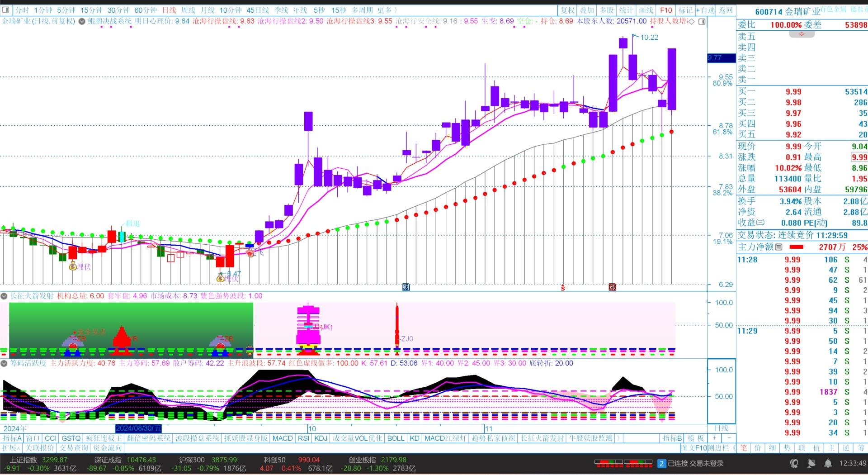Select 牛股妖股监测 indicator
The image size is (868, 475).
(590, 438)
